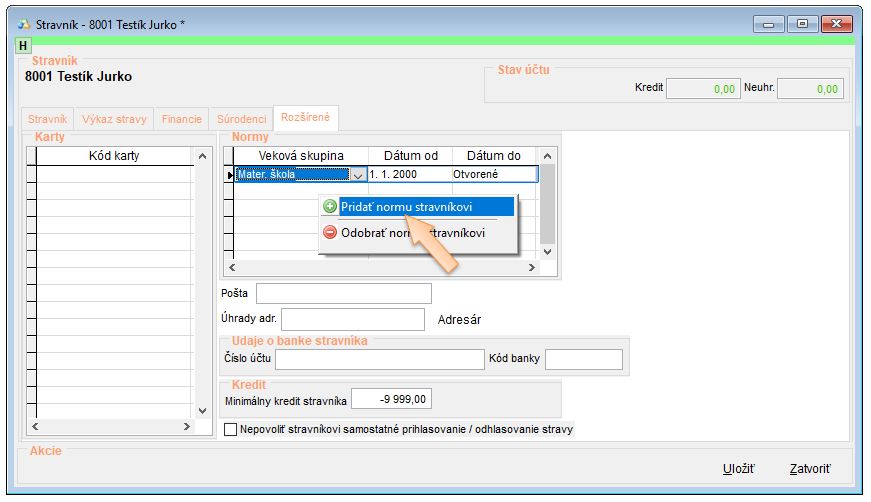Click the green H icon below title bar
The height and width of the screenshot is (502, 871).
point(24,46)
